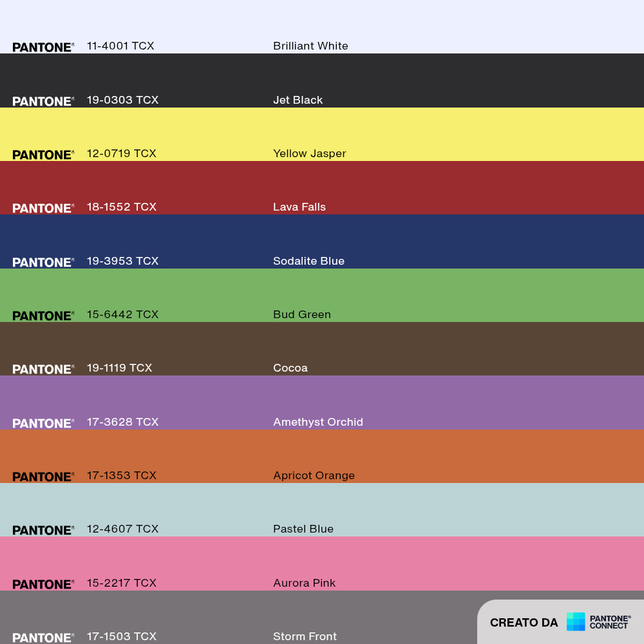This screenshot has width=644, height=644.
Task: Click the Storm Front color name
Action: [x=305, y=636]
